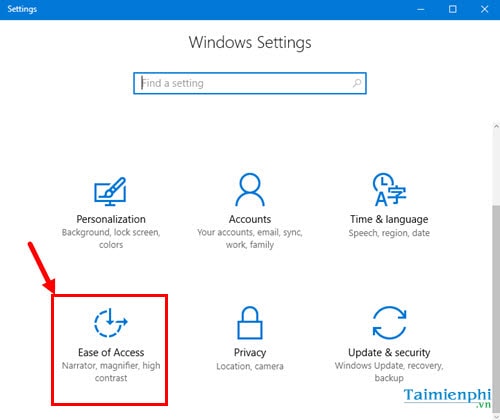Viewport: 500px width, 420px height.
Task: Select the Privacy label
Action: (x=250, y=353)
